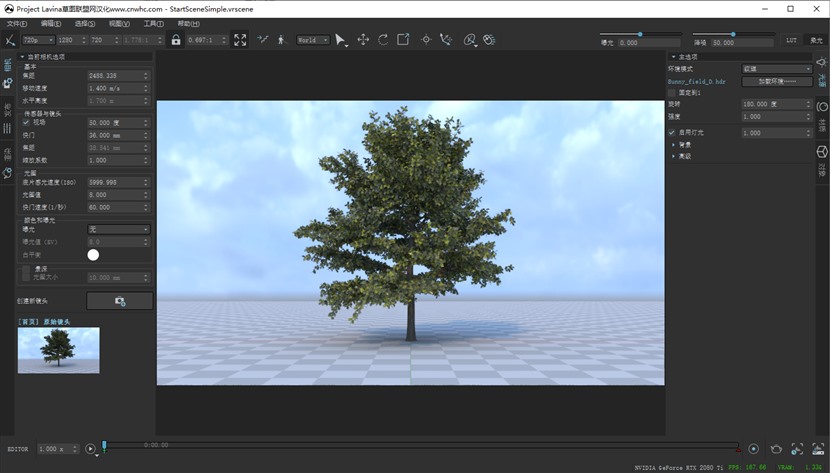Toggle the 视场 field-of-view checkbox
Viewport: 830px width, 473px height.
pyautogui.click(x=27, y=122)
